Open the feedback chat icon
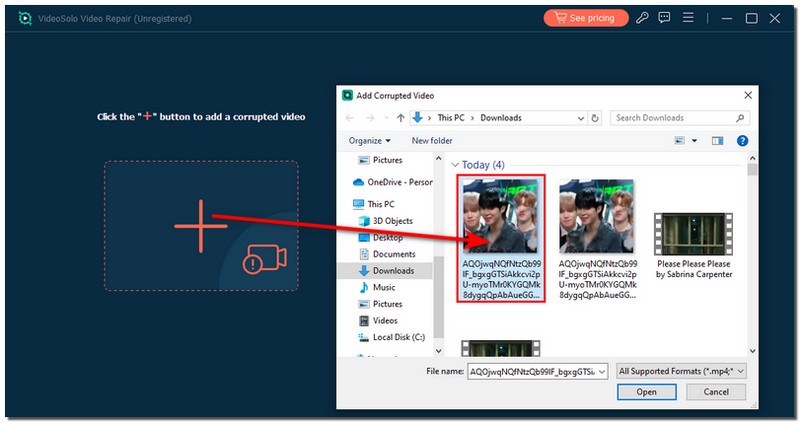800x423 pixels. coord(665,18)
